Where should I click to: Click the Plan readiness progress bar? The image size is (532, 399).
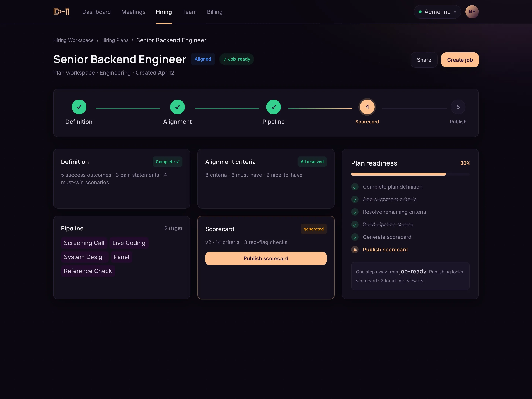coord(410,174)
